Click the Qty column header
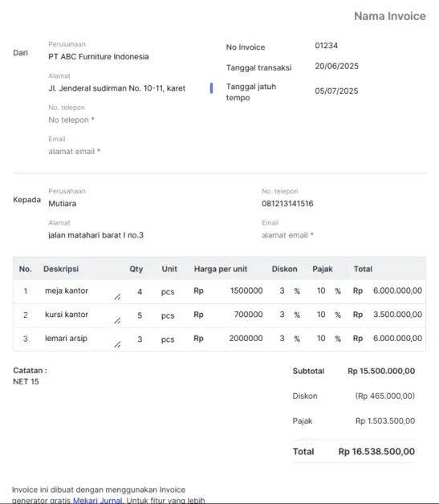The height and width of the screenshot is (504, 439). pos(136,269)
